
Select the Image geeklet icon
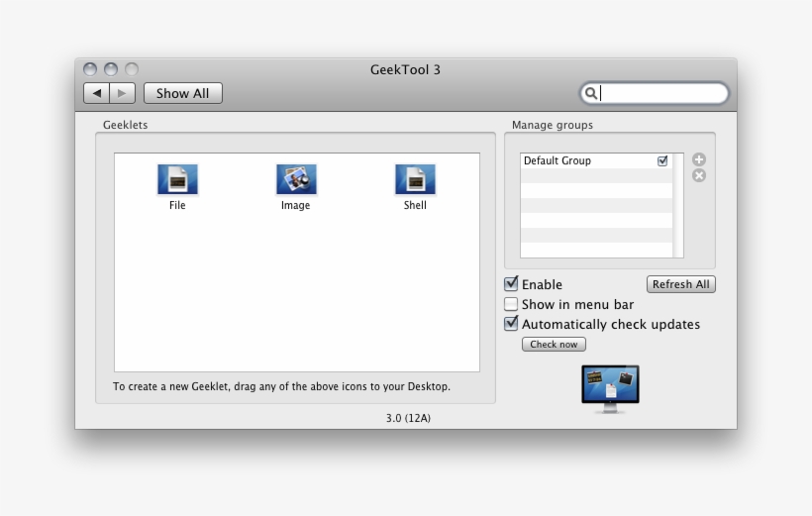[296, 180]
